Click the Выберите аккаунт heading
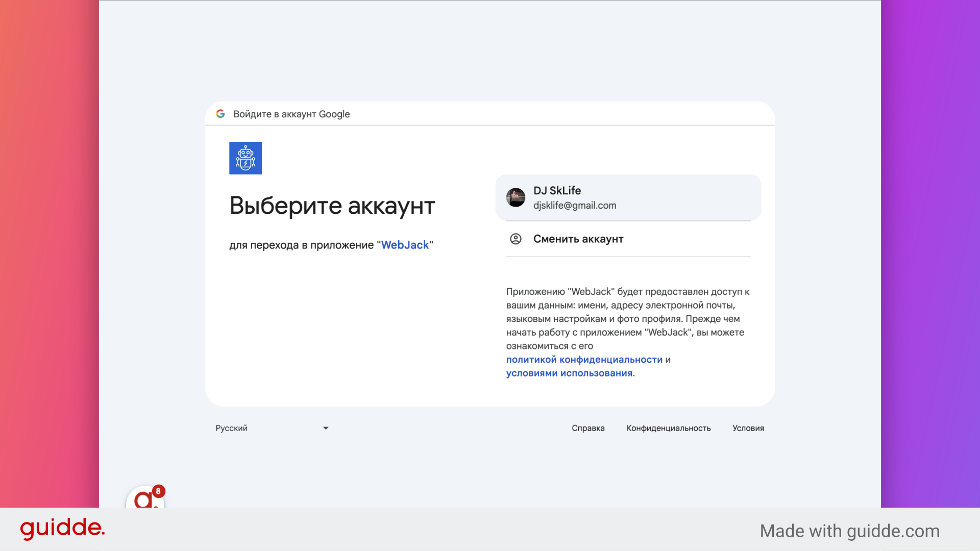The image size is (980, 551). [332, 206]
